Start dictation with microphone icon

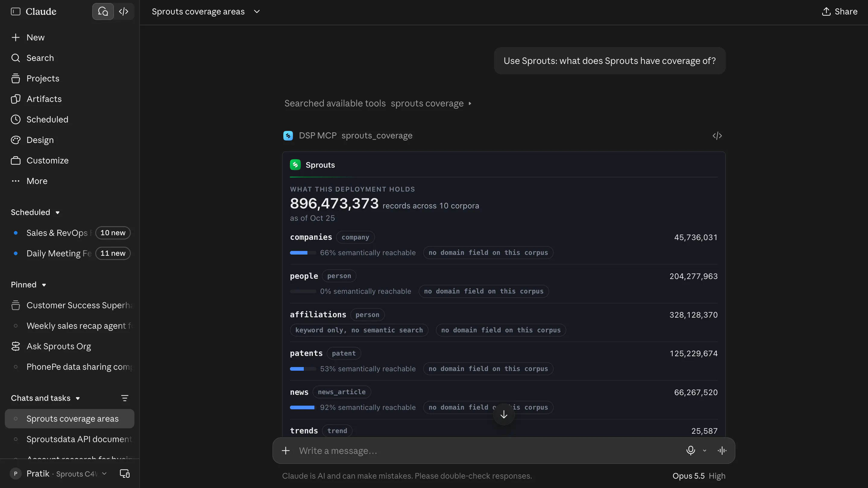tap(690, 451)
